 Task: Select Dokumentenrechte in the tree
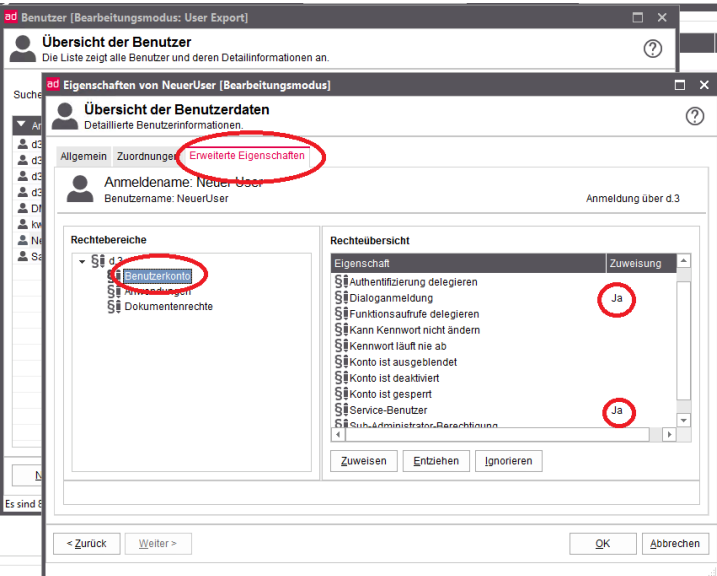[168, 307]
